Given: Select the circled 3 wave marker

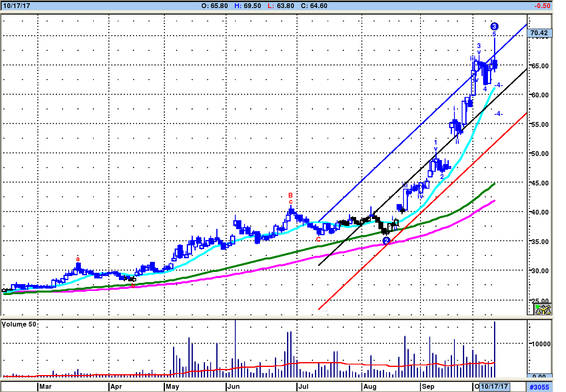Looking at the screenshot, I should (494, 27).
